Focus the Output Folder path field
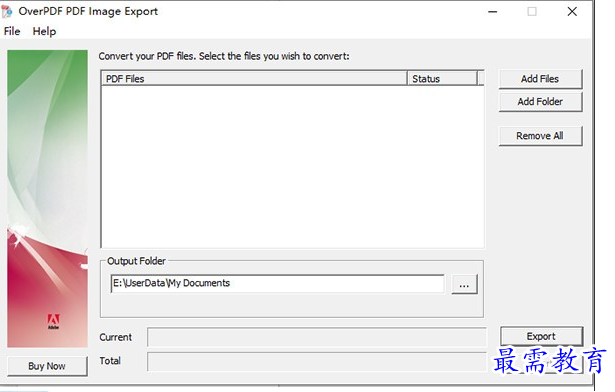Viewport: 615px width, 392px height. (277, 283)
